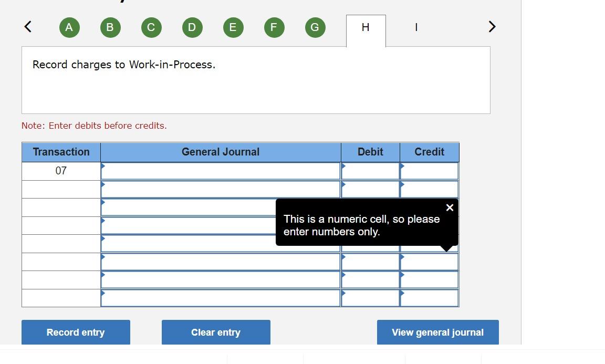Click the Credit cell in seventh row
605x364 pixels.
[429, 280]
